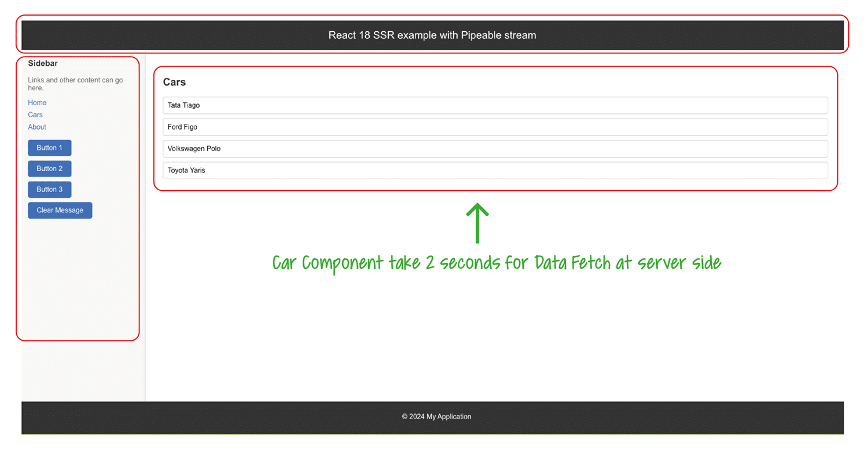
Task: Select the Tata Tiago list item
Action: click(495, 105)
